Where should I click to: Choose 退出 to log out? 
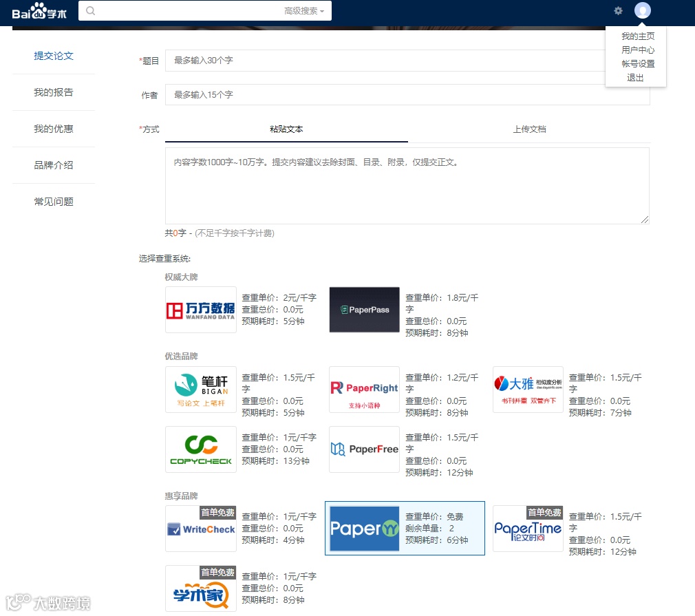(635, 78)
